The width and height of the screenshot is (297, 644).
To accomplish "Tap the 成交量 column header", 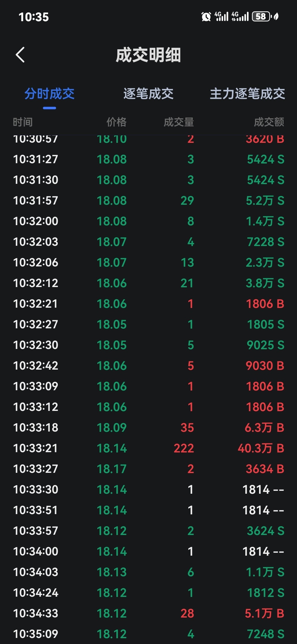I will click(179, 122).
